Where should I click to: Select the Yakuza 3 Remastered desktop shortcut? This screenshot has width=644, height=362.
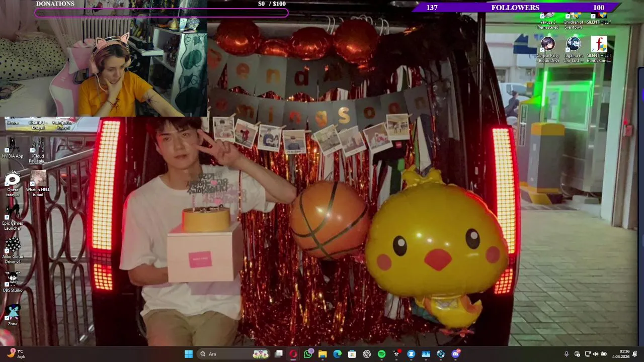(x=548, y=21)
